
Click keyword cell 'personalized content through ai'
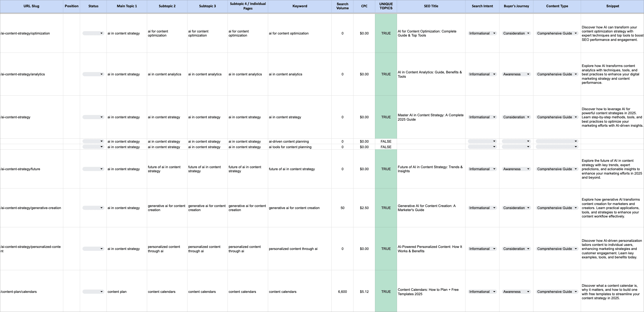click(300, 249)
